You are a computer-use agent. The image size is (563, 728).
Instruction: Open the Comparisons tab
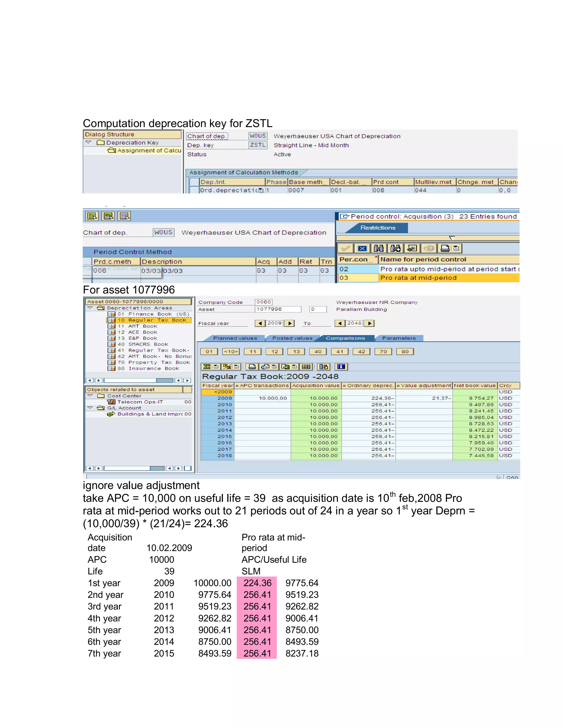(x=345, y=338)
